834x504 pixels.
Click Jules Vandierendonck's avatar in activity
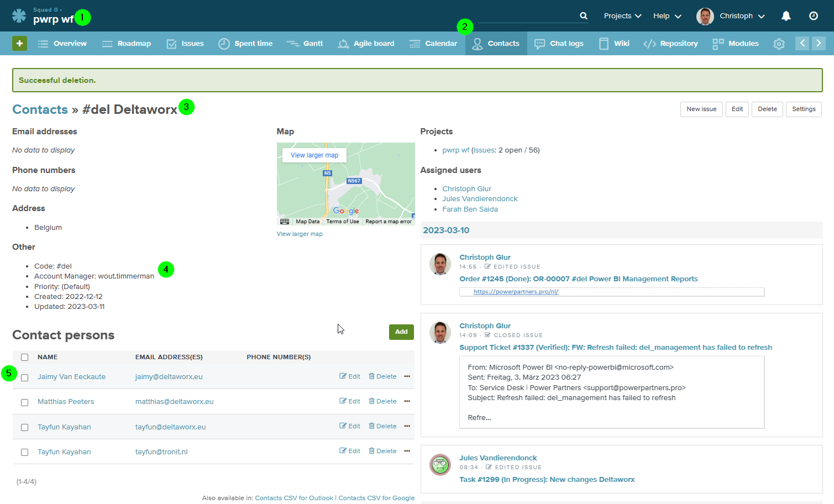(440, 465)
